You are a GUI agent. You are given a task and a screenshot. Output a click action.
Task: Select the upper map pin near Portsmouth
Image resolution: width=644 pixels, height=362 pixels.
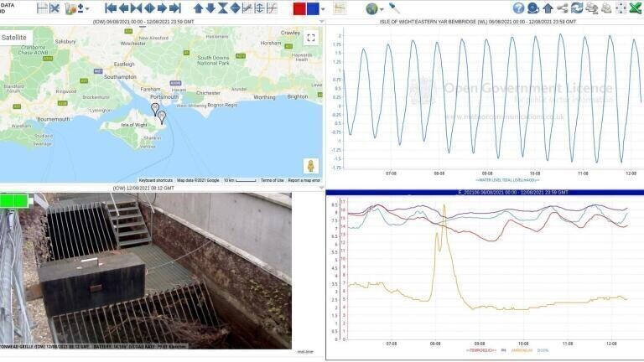[155, 109]
